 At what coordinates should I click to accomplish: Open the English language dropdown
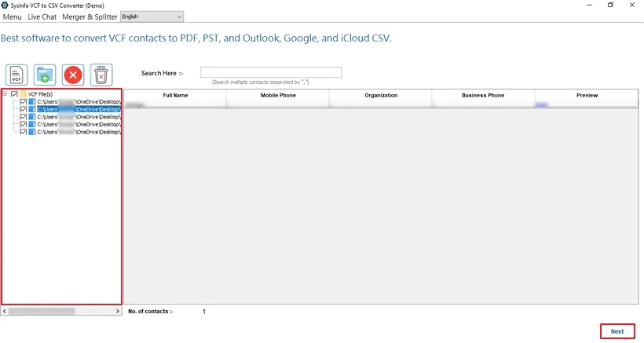pyautogui.click(x=152, y=16)
